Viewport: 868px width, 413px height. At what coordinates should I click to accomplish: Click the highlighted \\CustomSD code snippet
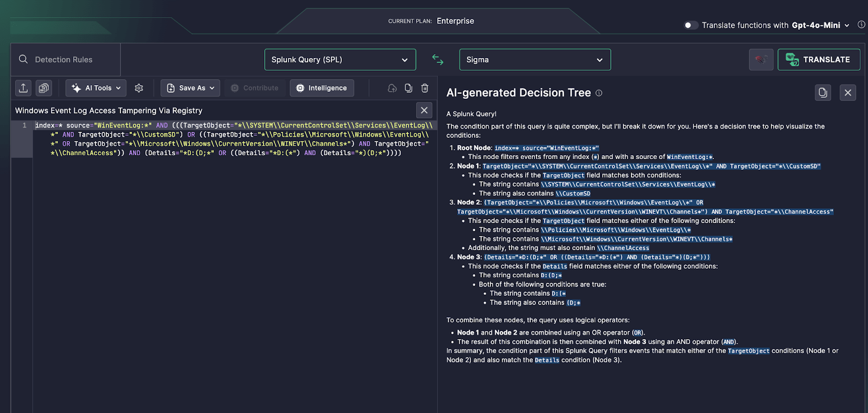click(573, 194)
